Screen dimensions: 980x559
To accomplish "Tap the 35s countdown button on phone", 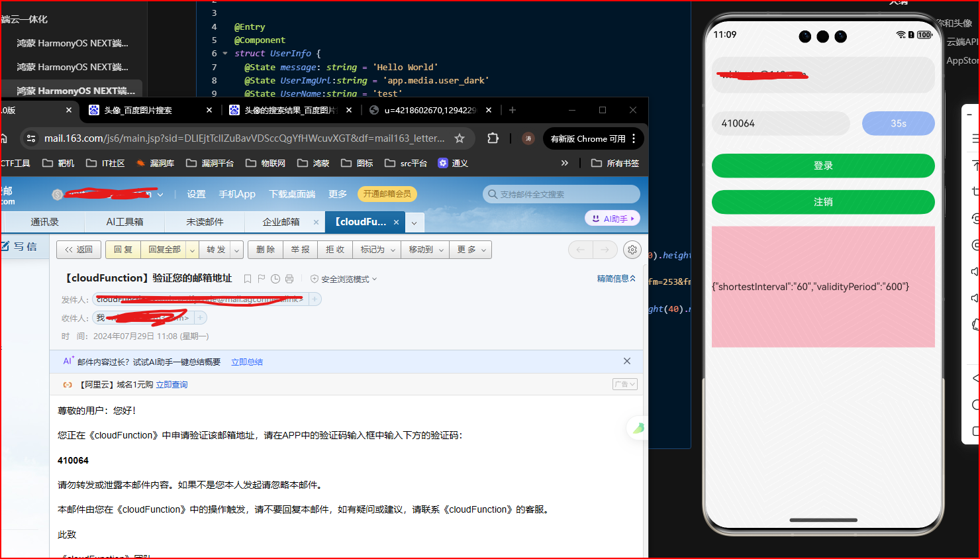I will (x=898, y=123).
